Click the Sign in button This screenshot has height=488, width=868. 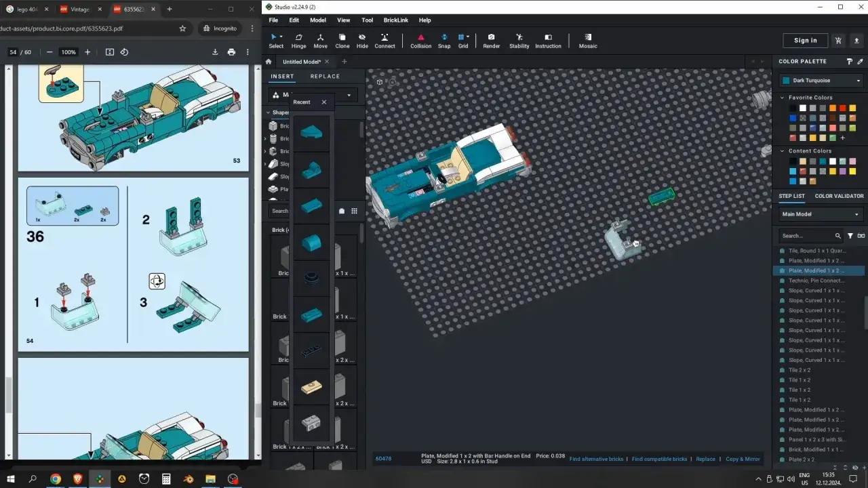[x=806, y=41]
